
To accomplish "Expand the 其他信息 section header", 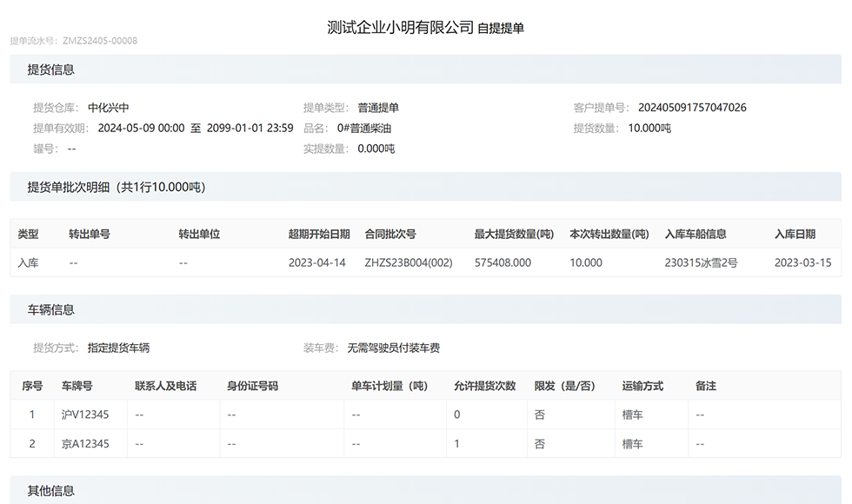I will 50,491.
